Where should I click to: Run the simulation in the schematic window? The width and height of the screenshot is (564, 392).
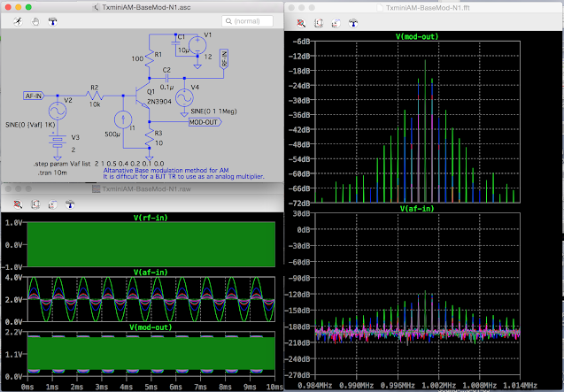pyautogui.click(x=18, y=21)
